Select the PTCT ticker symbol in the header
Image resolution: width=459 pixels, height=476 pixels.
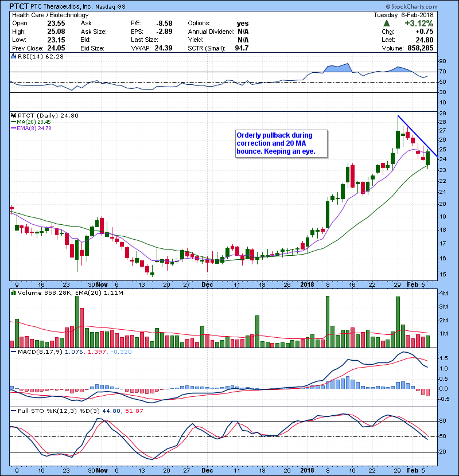pos(19,6)
